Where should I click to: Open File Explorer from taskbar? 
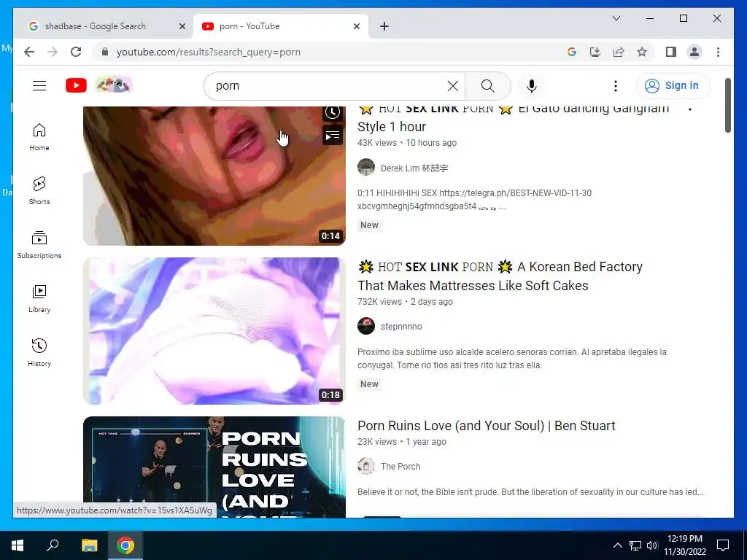(x=89, y=545)
